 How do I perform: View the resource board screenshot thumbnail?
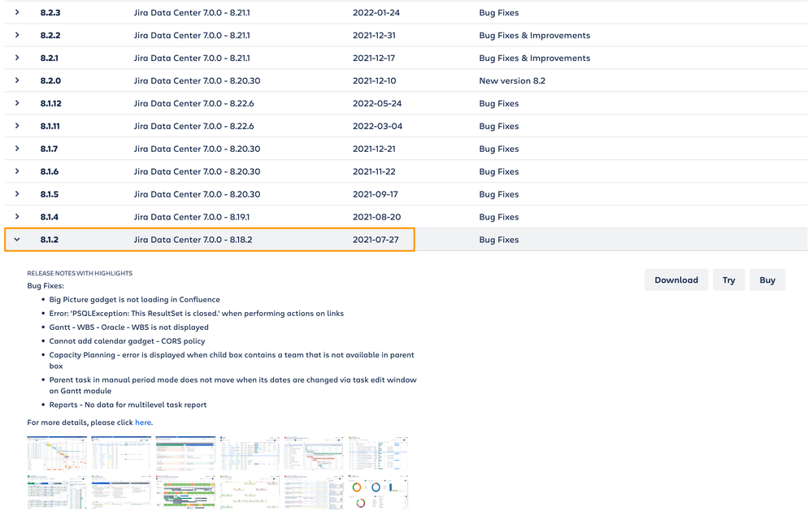click(x=185, y=490)
